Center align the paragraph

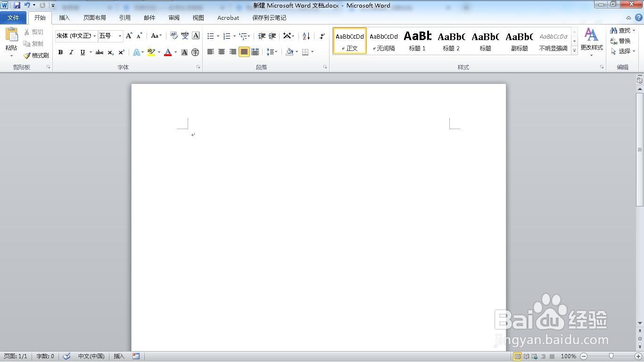pos(222,52)
